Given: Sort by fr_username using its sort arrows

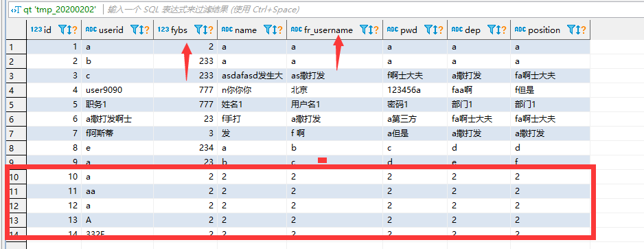Looking at the screenshot, I should point(370,30).
